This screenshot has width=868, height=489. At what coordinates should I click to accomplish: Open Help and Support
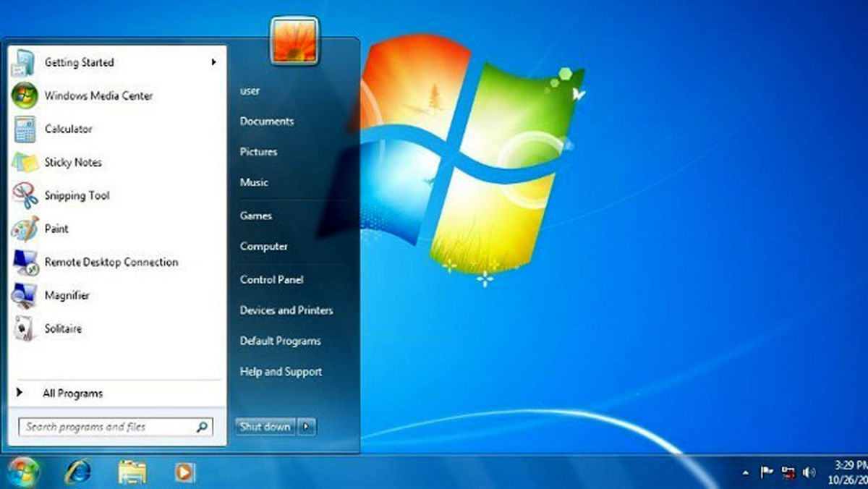click(281, 372)
